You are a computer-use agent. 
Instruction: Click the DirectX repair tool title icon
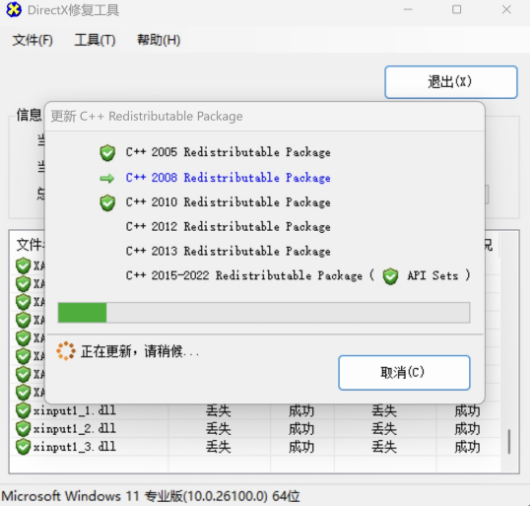pos(14,9)
